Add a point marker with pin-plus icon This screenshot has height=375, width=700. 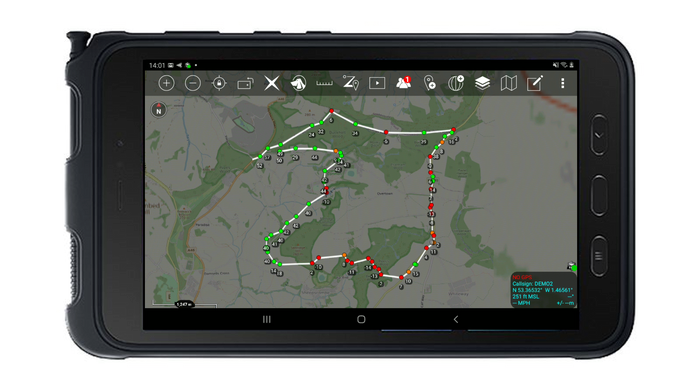click(x=429, y=83)
